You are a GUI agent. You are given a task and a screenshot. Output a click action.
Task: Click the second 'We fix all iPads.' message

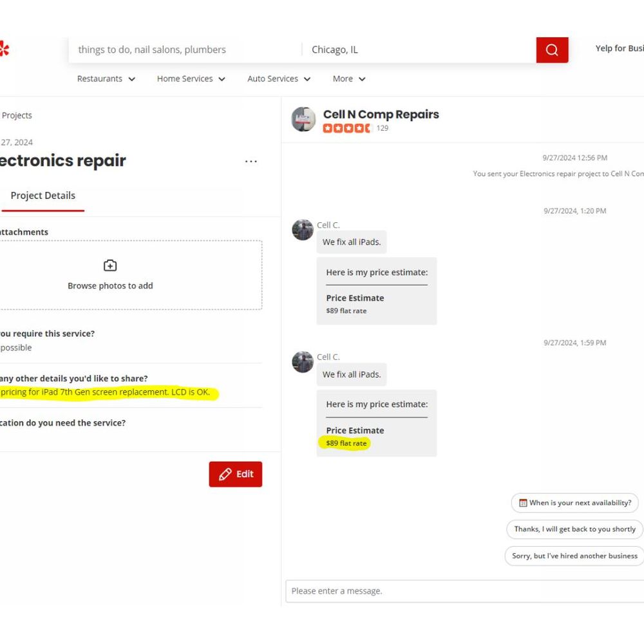tap(352, 374)
